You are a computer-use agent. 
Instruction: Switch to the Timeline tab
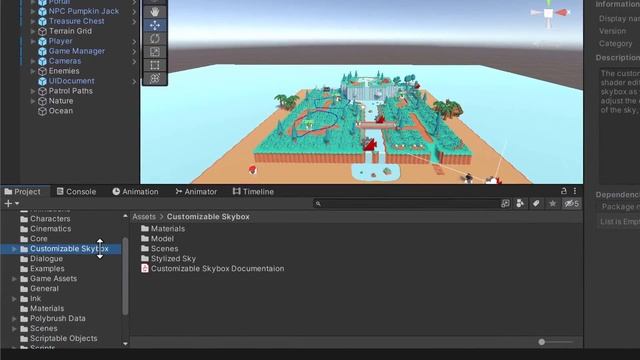(253, 191)
